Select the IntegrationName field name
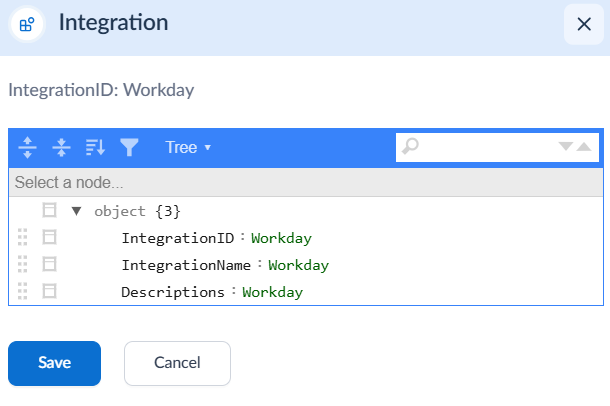Viewport: 610px width, 406px height. pyautogui.click(x=186, y=265)
